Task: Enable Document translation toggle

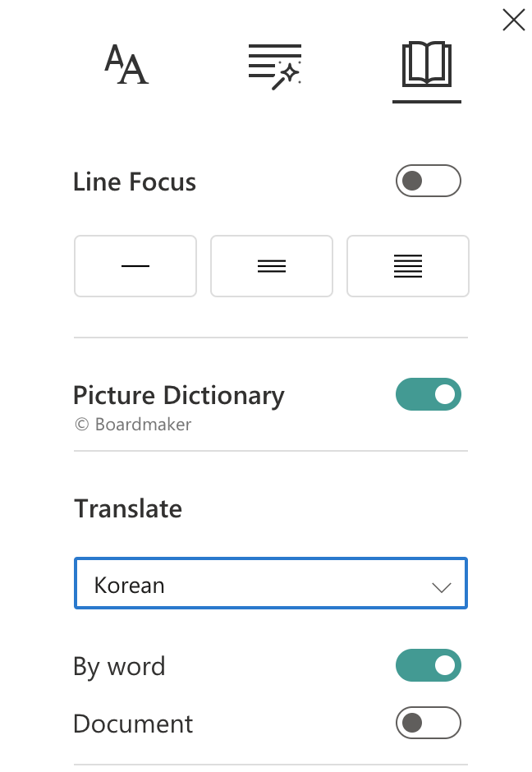Action: click(x=428, y=723)
